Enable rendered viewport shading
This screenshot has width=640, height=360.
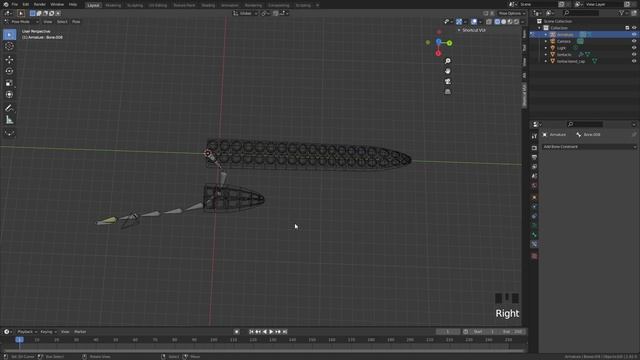[x=516, y=22]
